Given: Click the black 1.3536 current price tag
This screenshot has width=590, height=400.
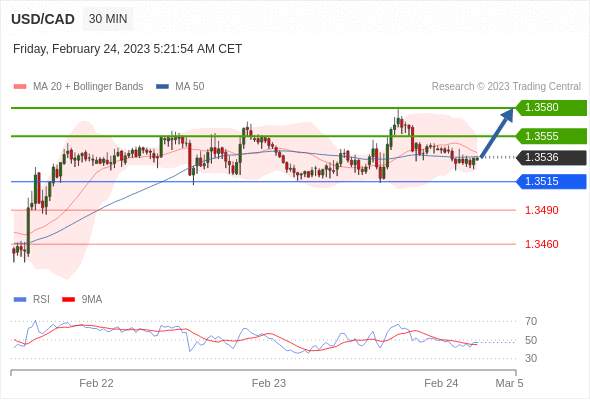Looking at the screenshot, I should pyautogui.click(x=552, y=158).
